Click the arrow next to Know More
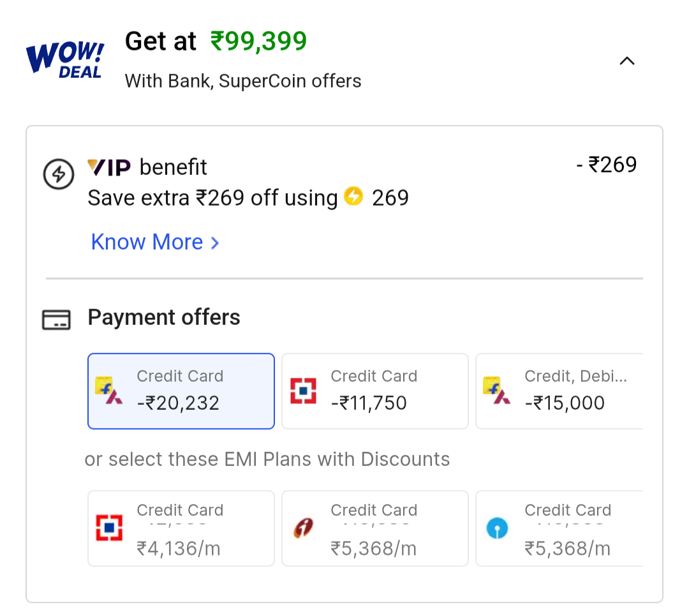Screen dimensions: 689x616 click(215, 243)
